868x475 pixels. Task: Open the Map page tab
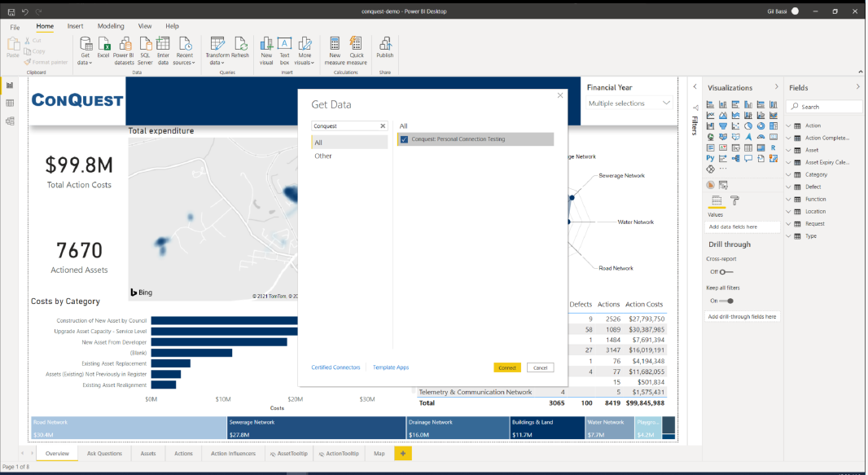click(x=379, y=453)
